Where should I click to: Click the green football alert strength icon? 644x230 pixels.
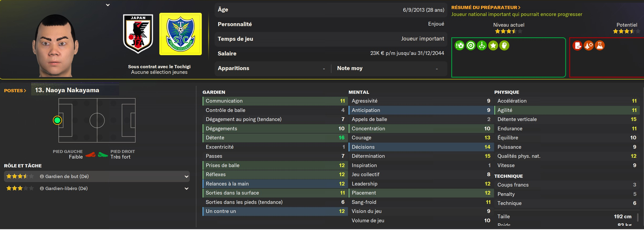click(x=460, y=46)
